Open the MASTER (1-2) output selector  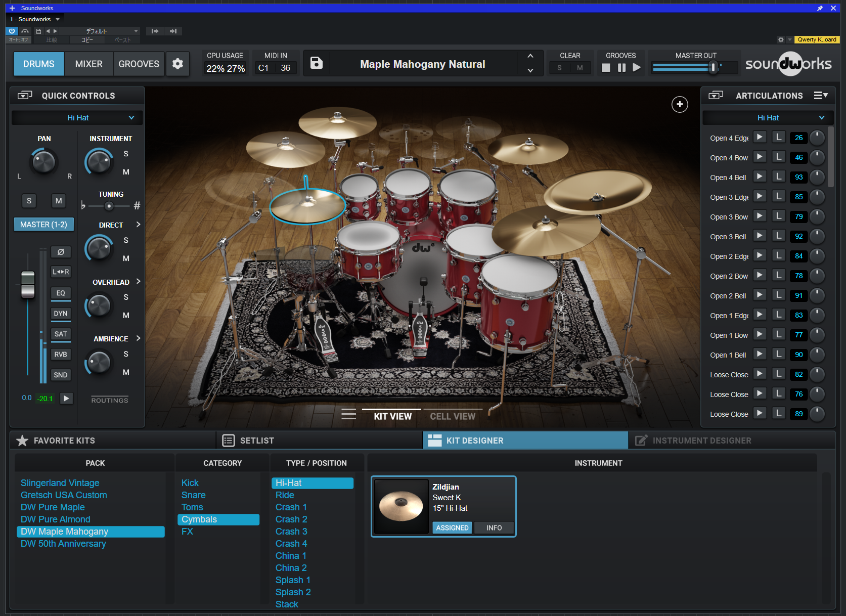coord(43,225)
